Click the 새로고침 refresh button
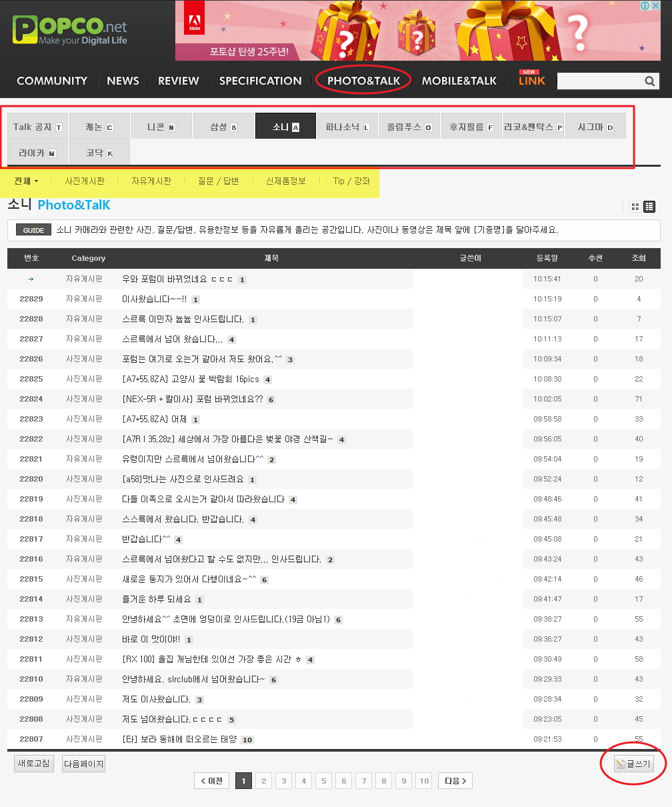The width and height of the screenshot is (672, 807). click(34, 764)
